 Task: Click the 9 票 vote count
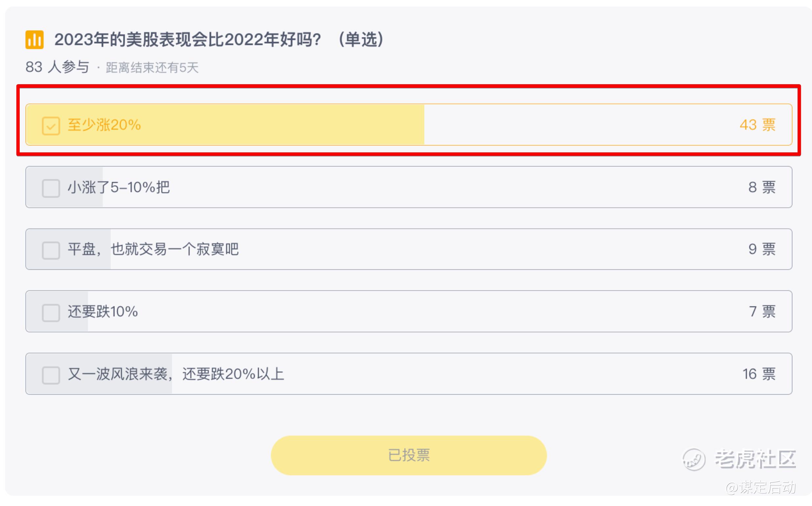coord(762,250)
